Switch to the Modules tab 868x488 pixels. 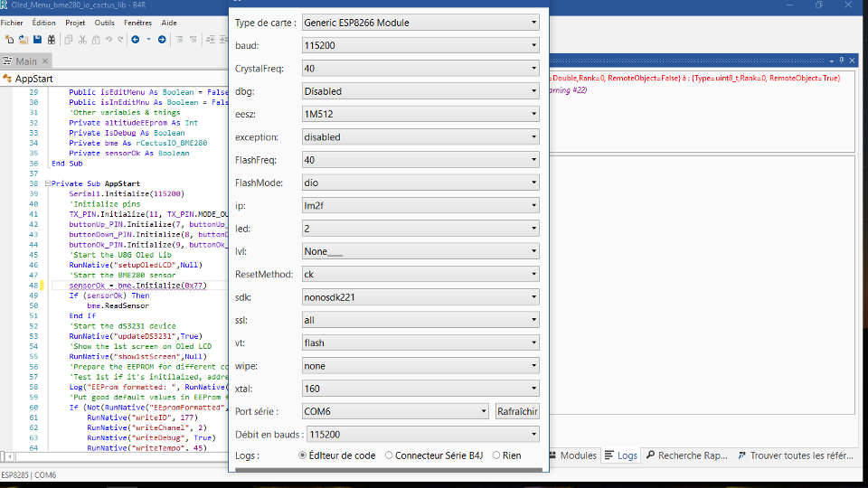(x=573, y=455)
